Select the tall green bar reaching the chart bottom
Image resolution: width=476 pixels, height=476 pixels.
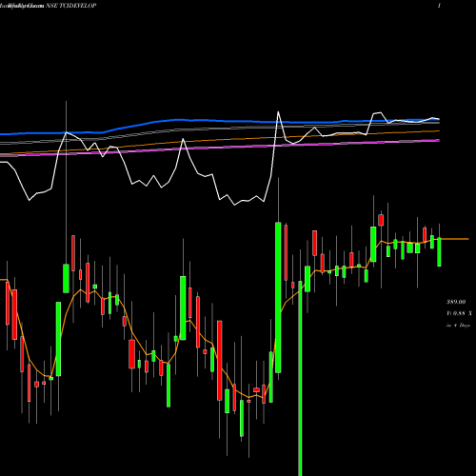click(x=300, y=378)
